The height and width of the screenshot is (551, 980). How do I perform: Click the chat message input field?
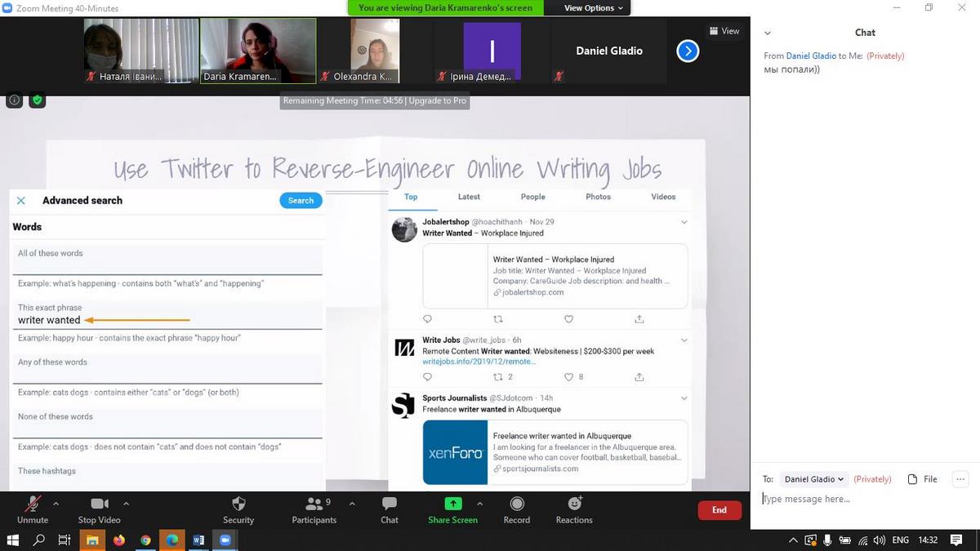[x=857, y=499]
